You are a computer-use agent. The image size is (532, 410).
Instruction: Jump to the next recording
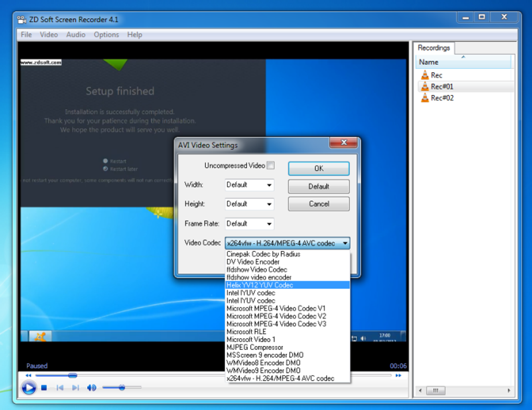click(x=75, y=388)
